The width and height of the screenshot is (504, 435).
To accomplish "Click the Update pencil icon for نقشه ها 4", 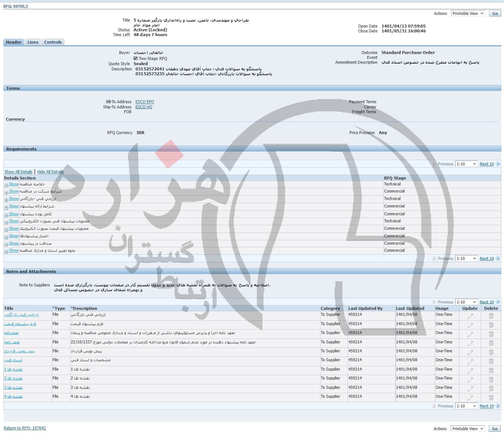I will (x=470, y=397).
